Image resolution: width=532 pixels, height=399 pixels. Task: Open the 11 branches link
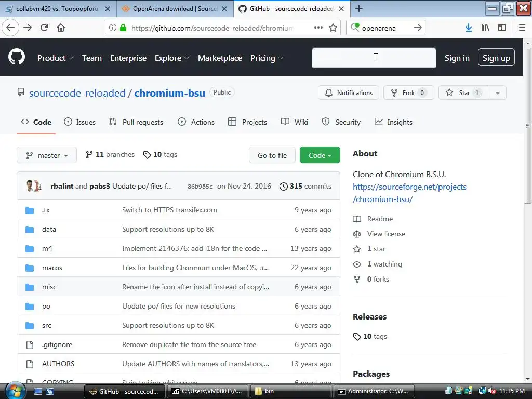pos(110,155)
